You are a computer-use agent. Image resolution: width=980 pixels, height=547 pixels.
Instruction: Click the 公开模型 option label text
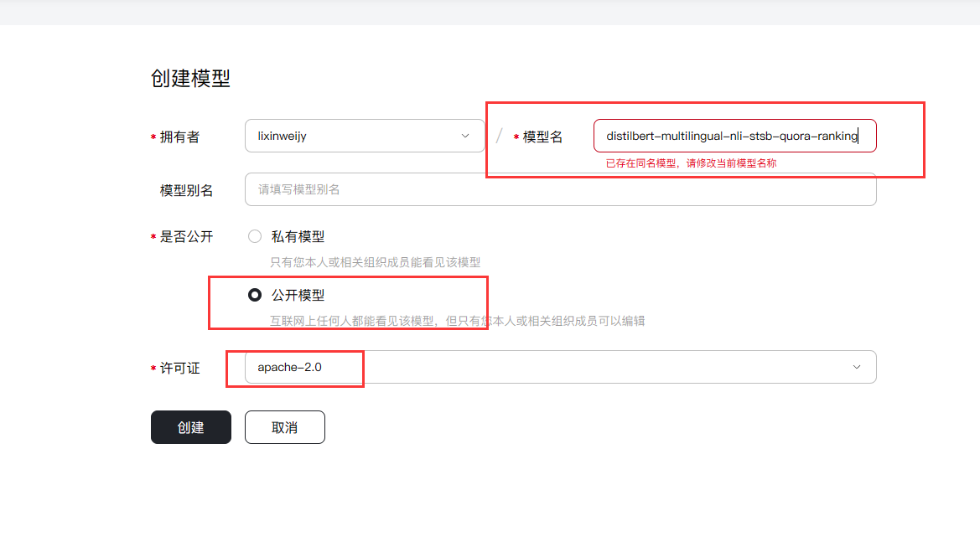tap(298, 296)
